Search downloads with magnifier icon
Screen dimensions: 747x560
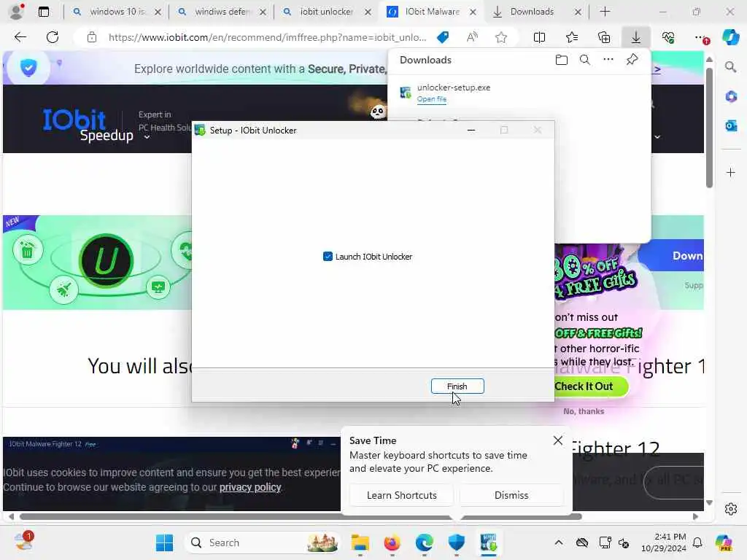pyautogui.click(x=585, y=60)
